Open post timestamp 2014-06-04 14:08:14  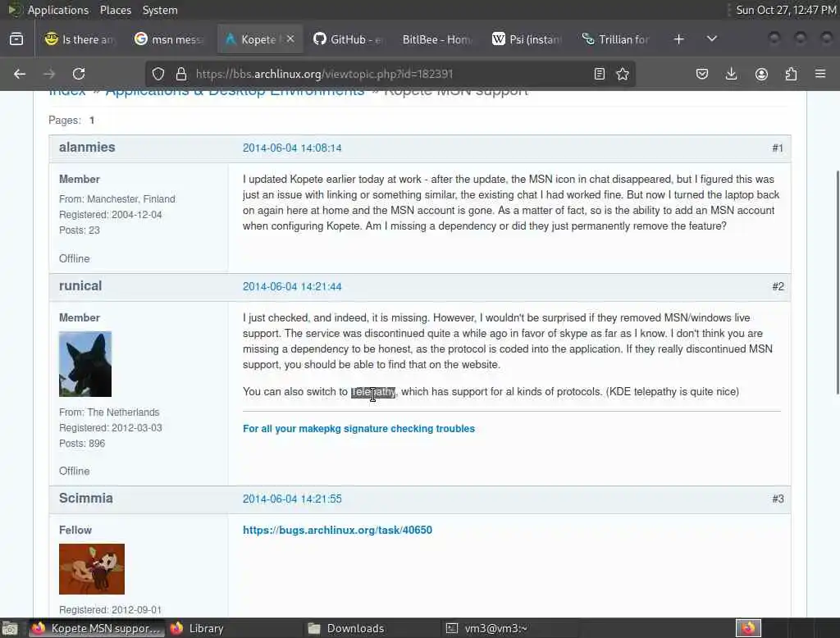(292, 148)
